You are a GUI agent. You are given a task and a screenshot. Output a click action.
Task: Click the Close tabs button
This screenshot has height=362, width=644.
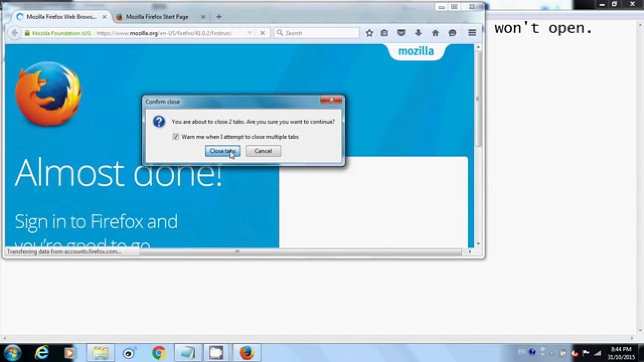222,151
